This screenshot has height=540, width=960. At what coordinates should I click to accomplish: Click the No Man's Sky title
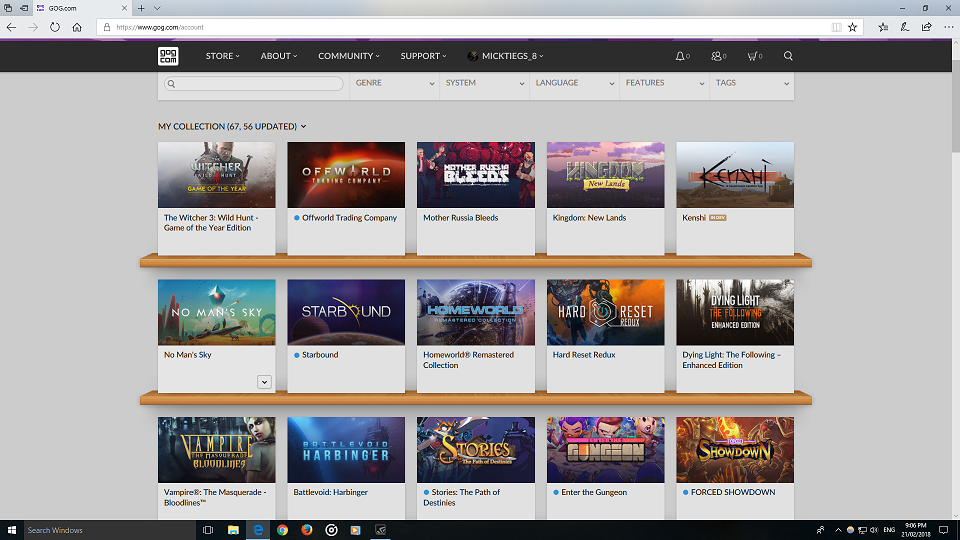187,354
